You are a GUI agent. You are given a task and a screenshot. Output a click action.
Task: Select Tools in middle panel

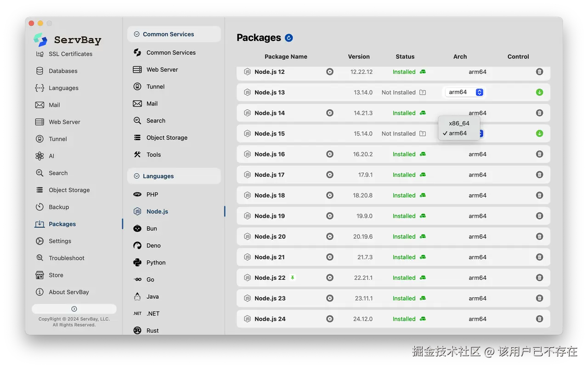point(147,154)
